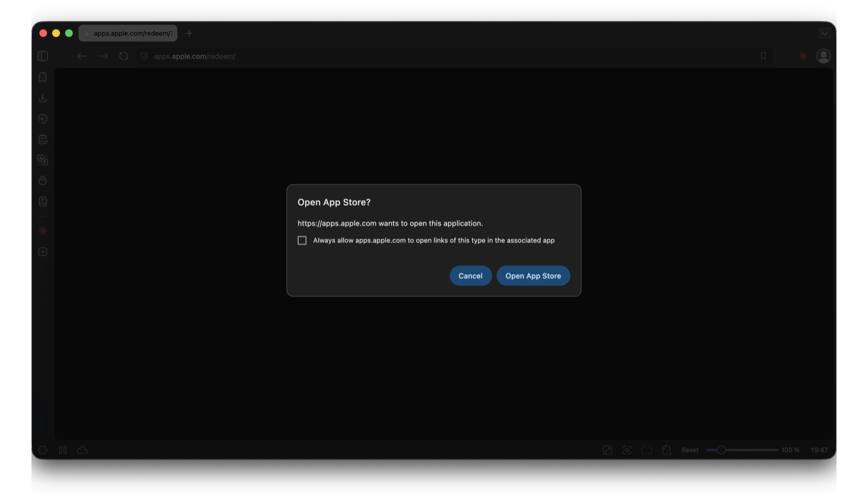
Task: Open settings gear in status bar
Action: tap(43, 450)
